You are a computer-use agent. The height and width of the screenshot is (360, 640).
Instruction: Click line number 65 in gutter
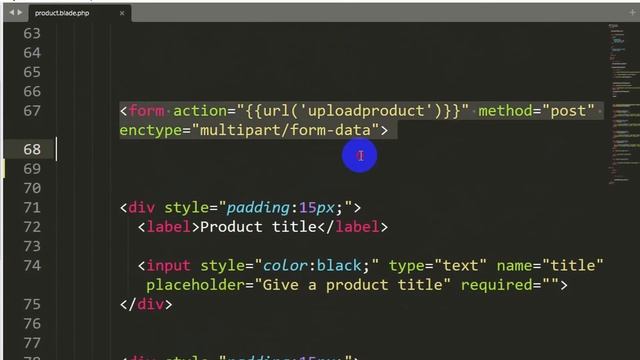point(32,72)
